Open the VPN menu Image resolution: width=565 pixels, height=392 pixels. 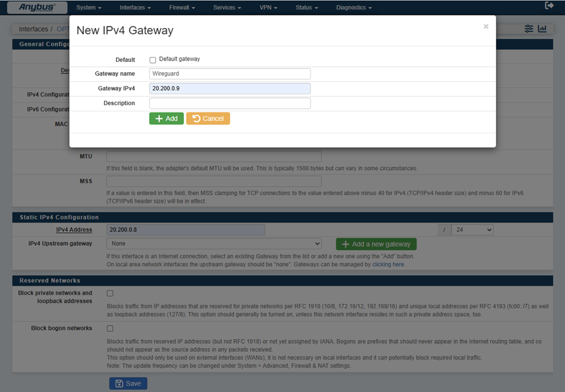pyautogui.click(x=268, y=8)
